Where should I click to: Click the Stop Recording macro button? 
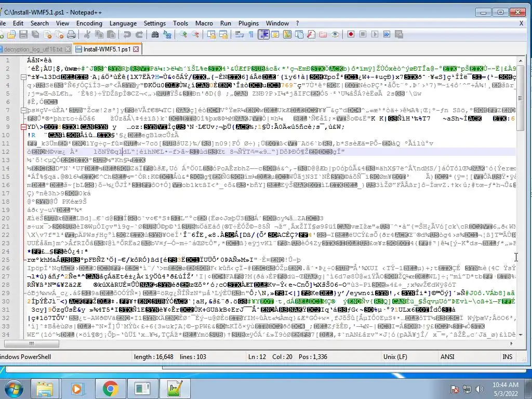tap(363, 34)
